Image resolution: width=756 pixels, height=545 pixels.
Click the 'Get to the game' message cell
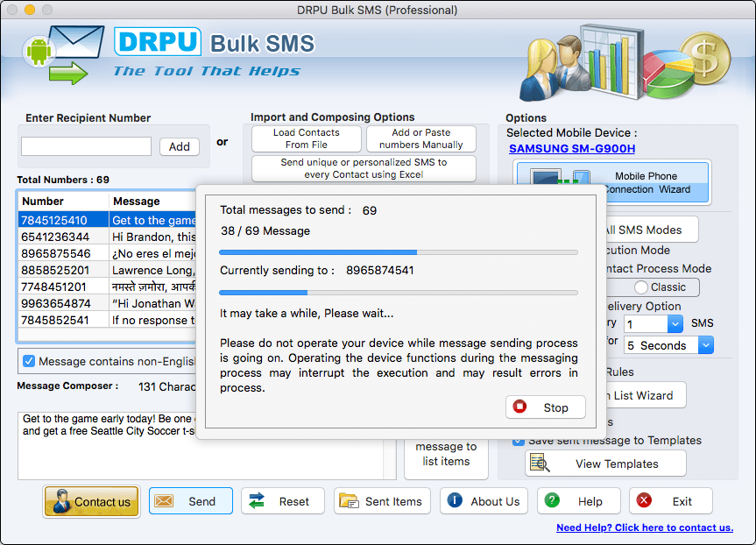152,220
